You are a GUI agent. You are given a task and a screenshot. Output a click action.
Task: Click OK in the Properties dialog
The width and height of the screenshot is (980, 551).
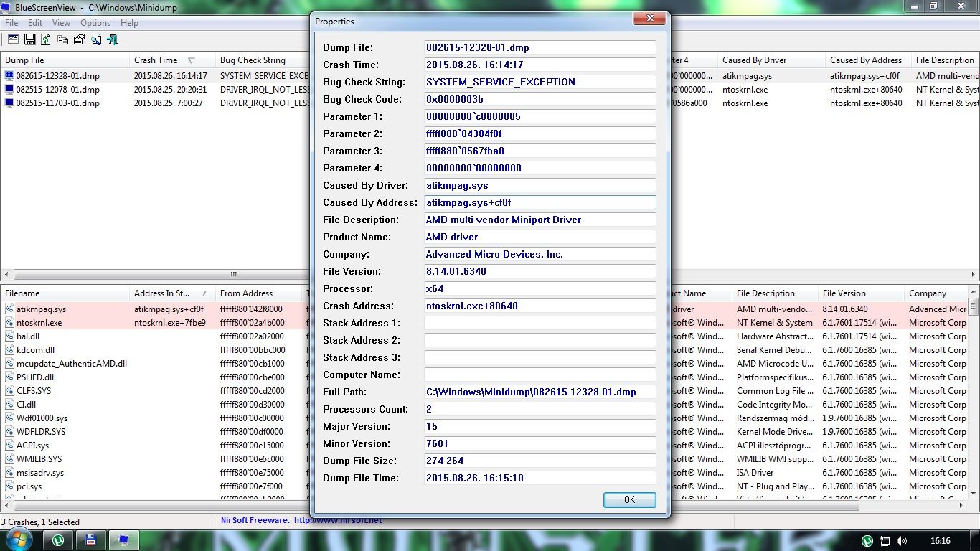pyautogui.click(x=629, y=499)
